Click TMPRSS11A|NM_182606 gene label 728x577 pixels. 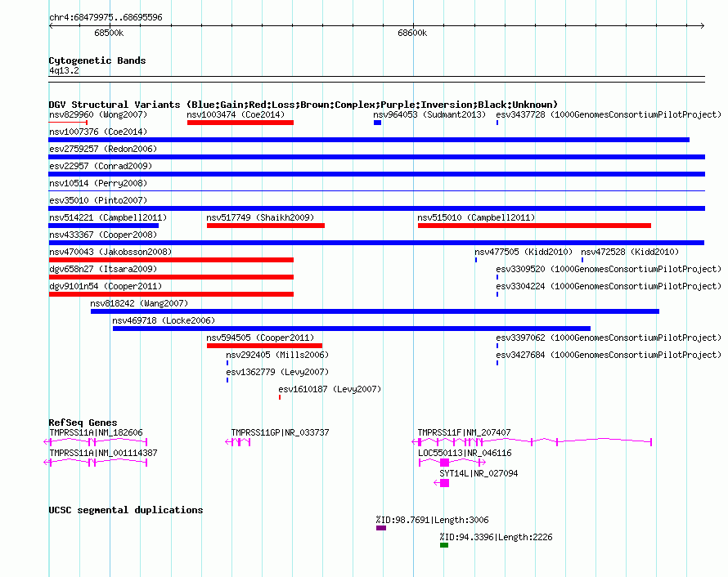[96, 432]
